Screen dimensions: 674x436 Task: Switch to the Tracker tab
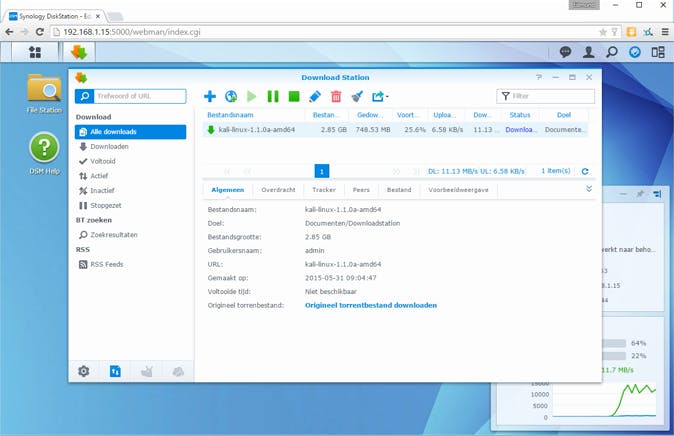click(x=324, y=190)
